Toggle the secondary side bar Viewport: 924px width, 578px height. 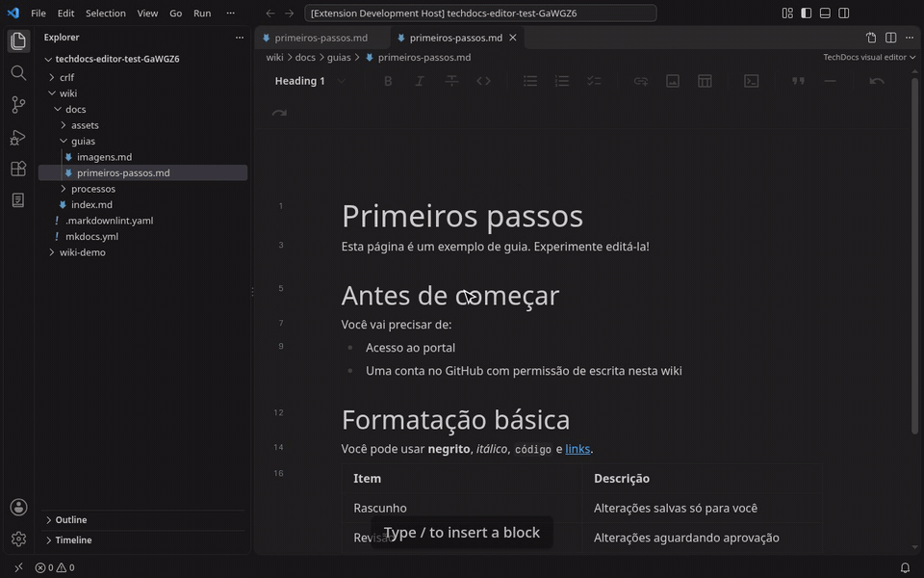click(844, 13)
